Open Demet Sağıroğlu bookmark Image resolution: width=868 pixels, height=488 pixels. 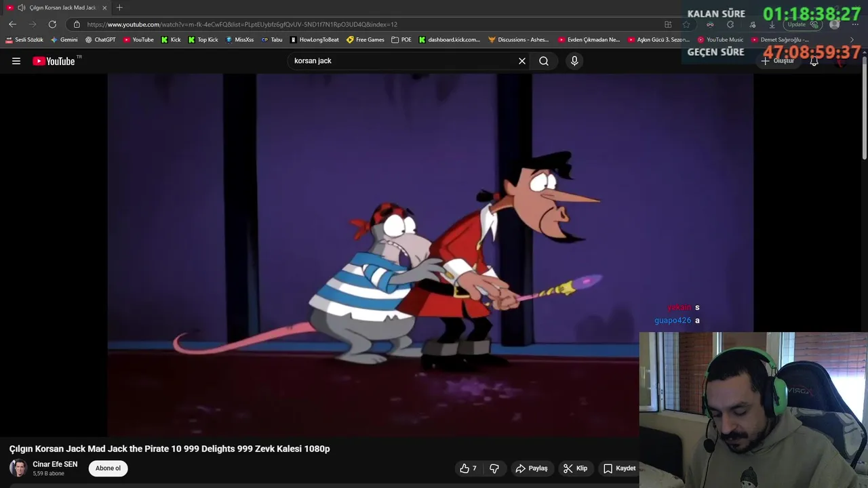[780, 39]
